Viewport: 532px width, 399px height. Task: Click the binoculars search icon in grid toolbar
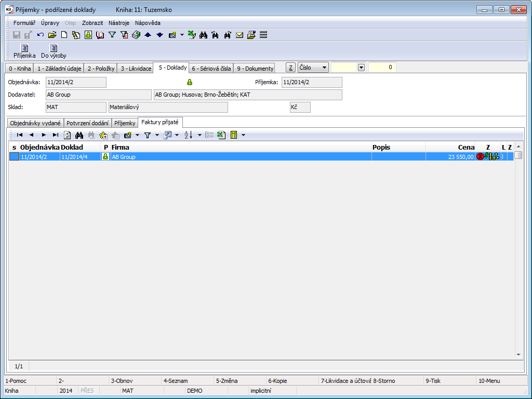click(79, 135)
